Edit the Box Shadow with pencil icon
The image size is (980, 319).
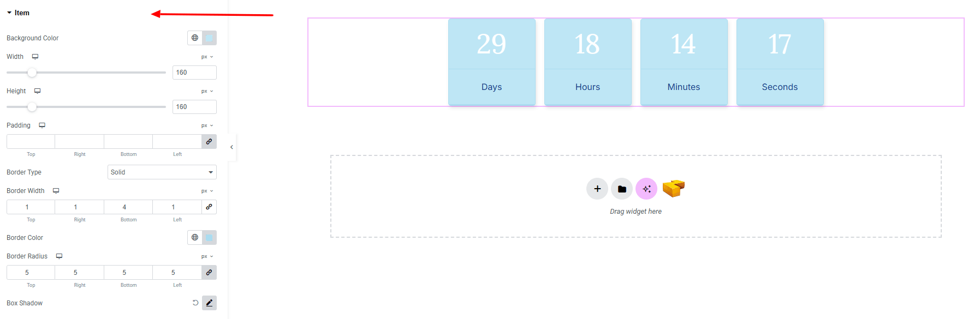pos(209,303)
